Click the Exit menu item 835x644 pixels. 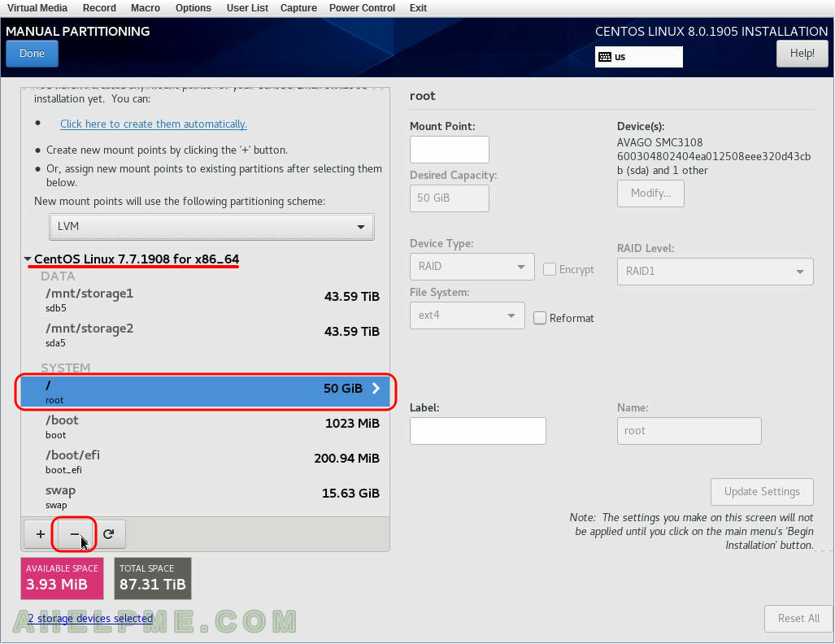point(418,8)
